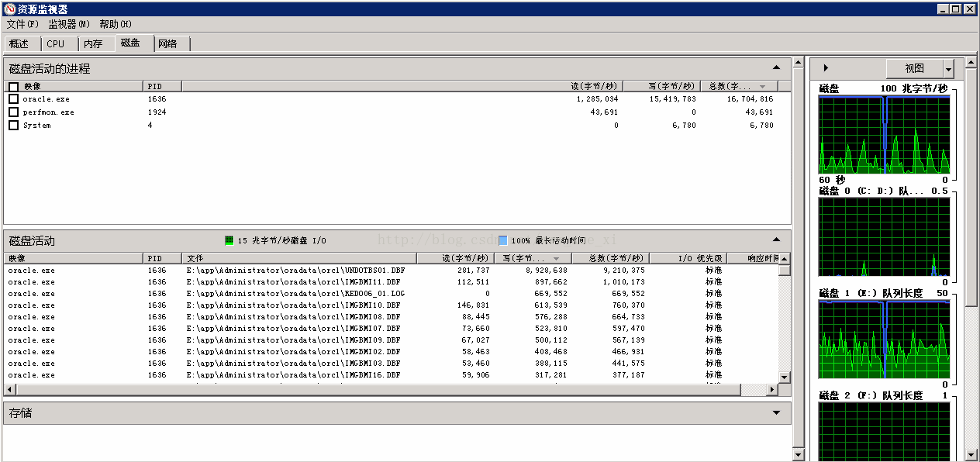
Task: Click scroll up arrow of disk activity list
Action: coord(785,258)
